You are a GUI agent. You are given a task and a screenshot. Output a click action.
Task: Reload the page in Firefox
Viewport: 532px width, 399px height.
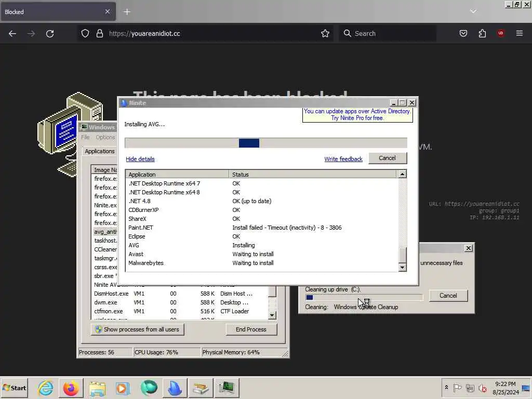50,34
